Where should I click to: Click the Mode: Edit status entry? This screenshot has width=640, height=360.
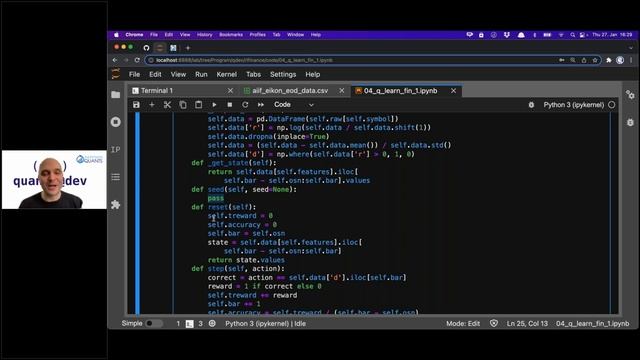pyautogui.click(x=463, y=324)
